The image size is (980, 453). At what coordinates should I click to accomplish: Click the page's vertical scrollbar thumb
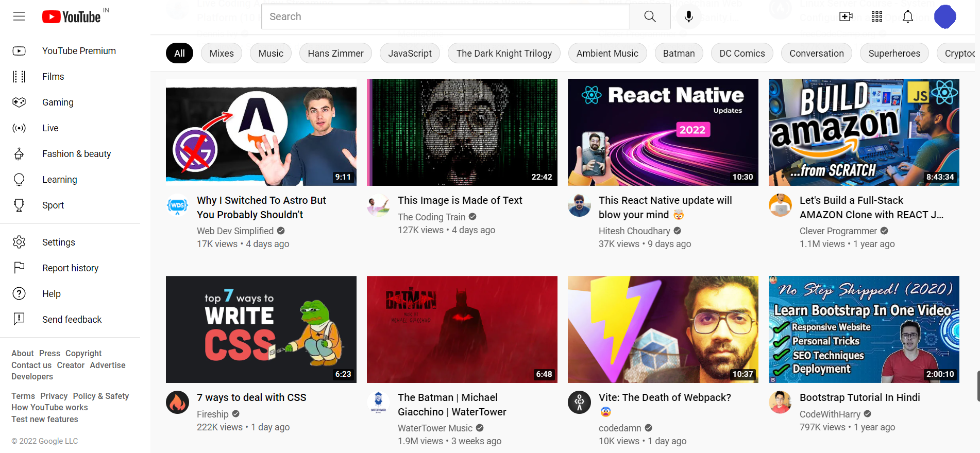point(978,386)
